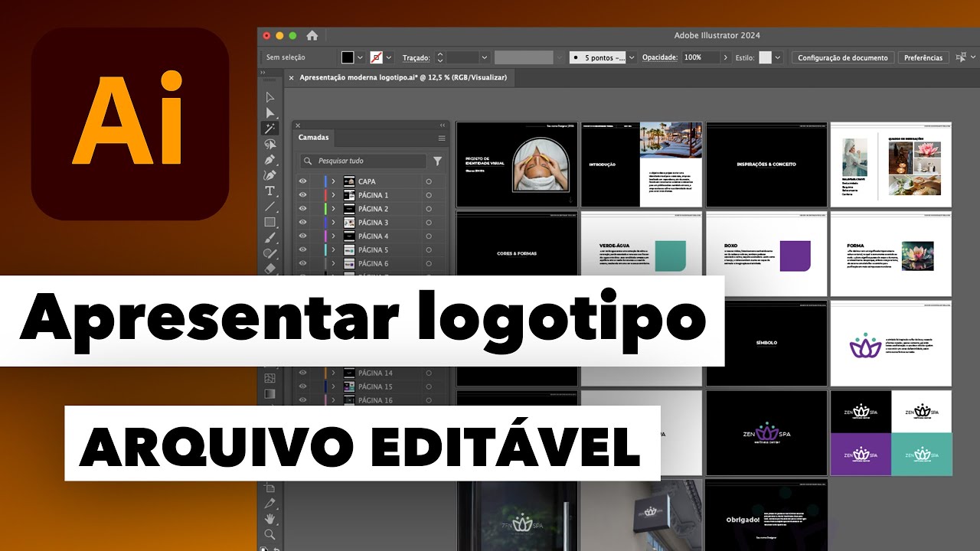980x551 pixels.
Task: Click the Estilo white style swatch
Action: (765, 57)
